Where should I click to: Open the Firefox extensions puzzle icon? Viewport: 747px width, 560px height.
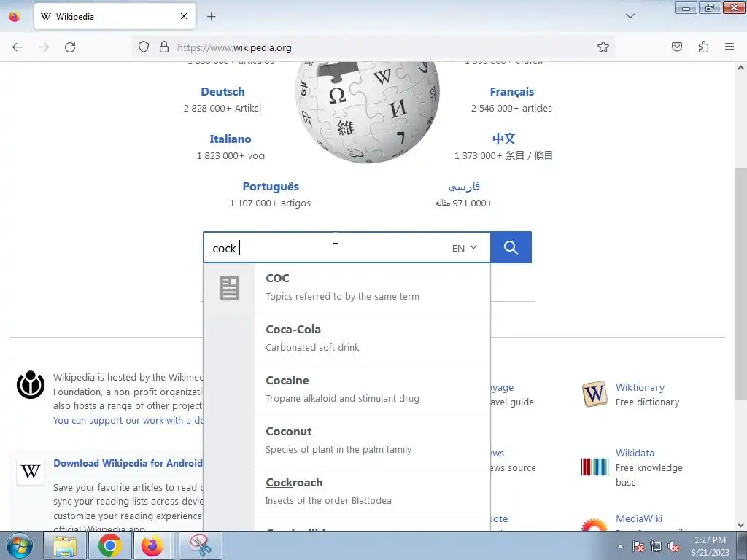point(703,47)
